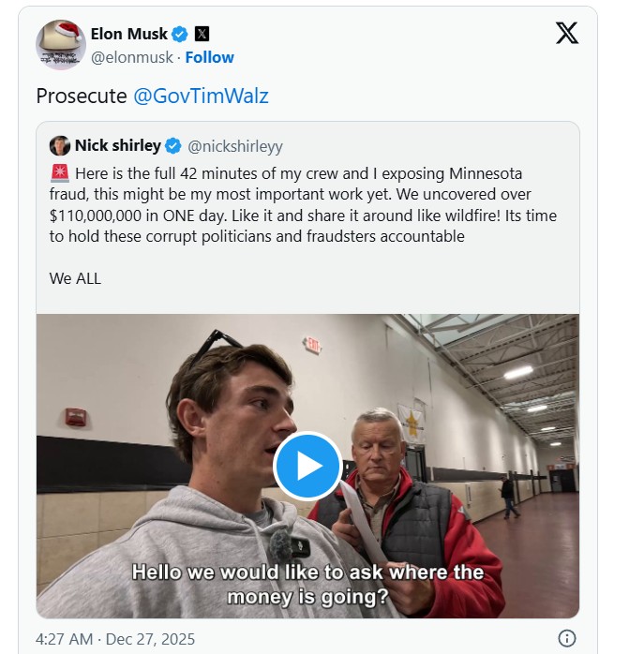Open the Elon Musk display name link

[129, 35]
